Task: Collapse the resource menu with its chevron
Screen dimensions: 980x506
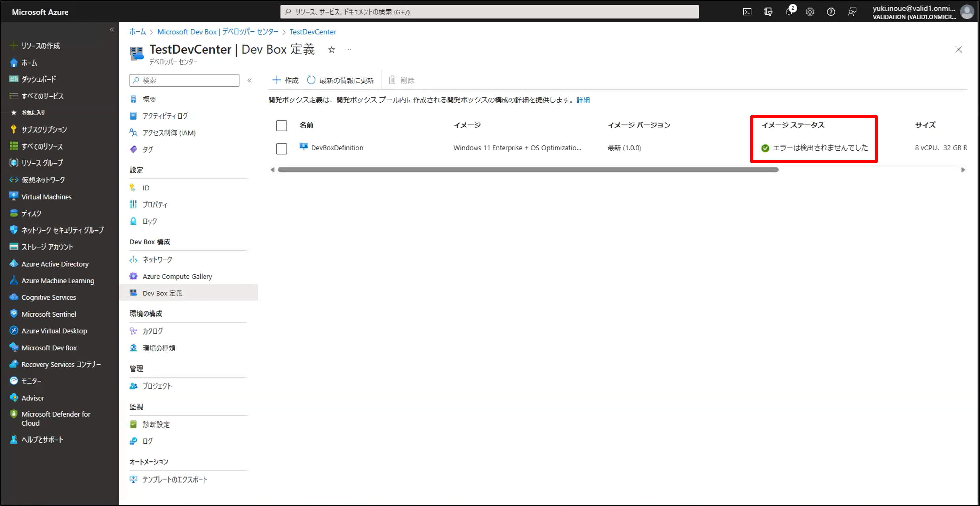Action: pyautogui.click(x=250, y=80)
